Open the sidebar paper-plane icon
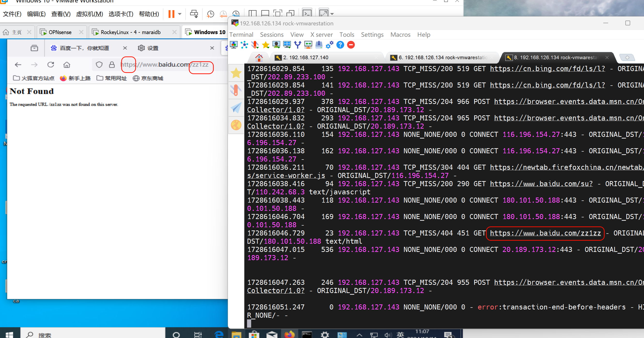The image size is (644, 338). pos(236,108)
